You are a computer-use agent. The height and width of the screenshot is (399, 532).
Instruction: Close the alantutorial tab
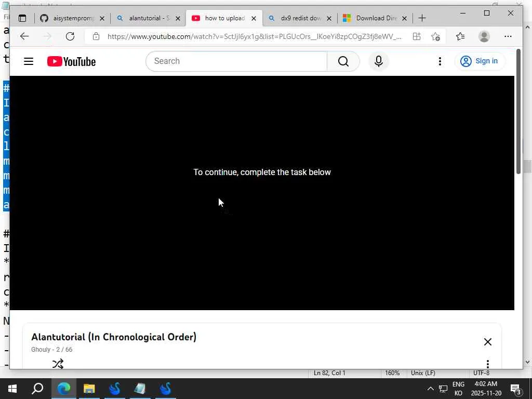pyautogui.click(x=178, y=19)
